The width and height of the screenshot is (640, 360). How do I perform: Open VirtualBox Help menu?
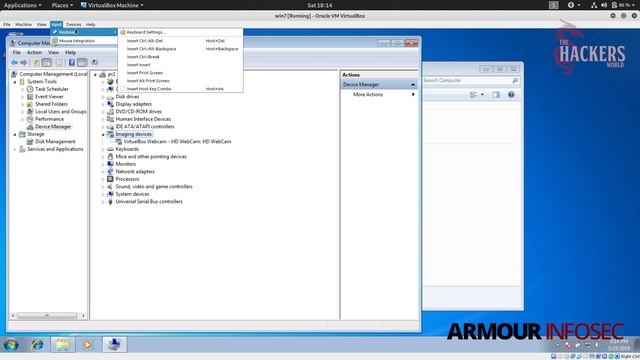90,24
